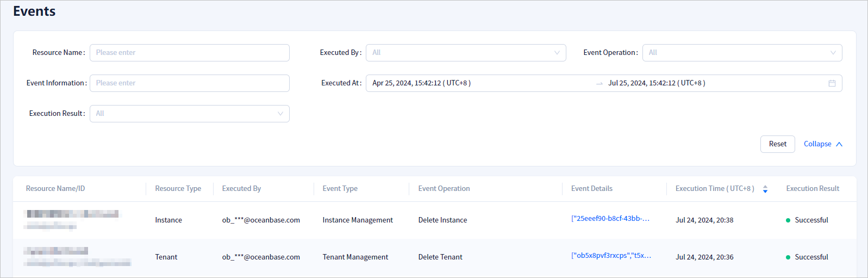Expand the Execution Result dropdown
The width and height of the screenshot is (868, 278).
pos(189,114)
